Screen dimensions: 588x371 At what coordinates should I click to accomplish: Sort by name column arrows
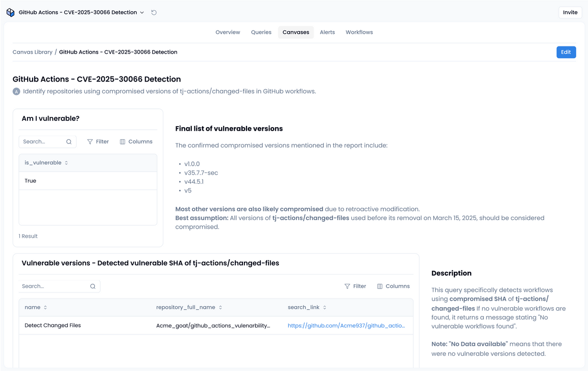pos(45,308)
